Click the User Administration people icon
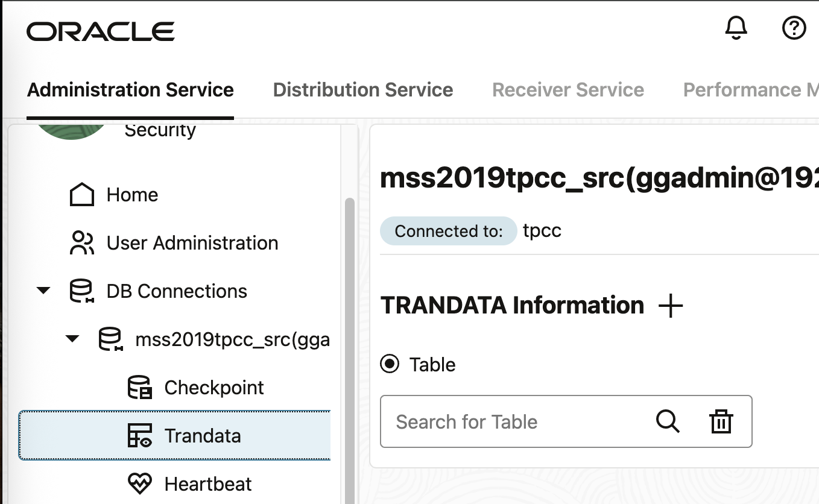Image resolution: width=819 pixels, height=504 pixels. [83, 242]
